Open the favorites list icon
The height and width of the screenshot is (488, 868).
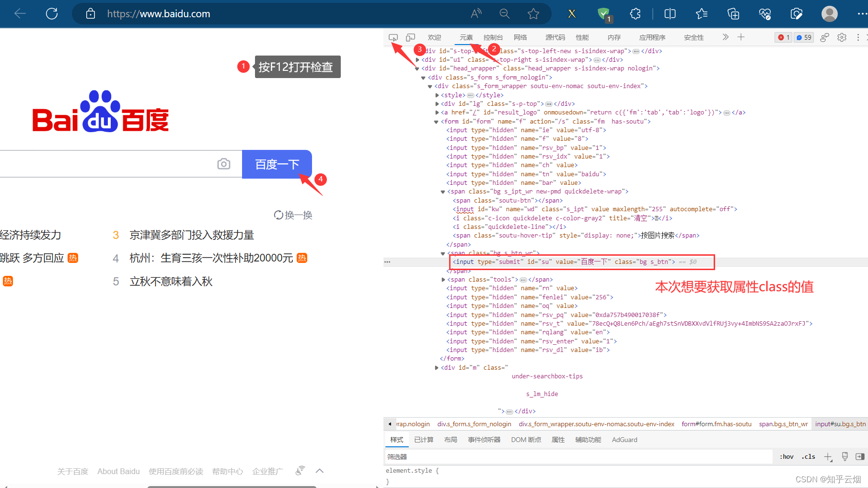click(x=702, y=14)
